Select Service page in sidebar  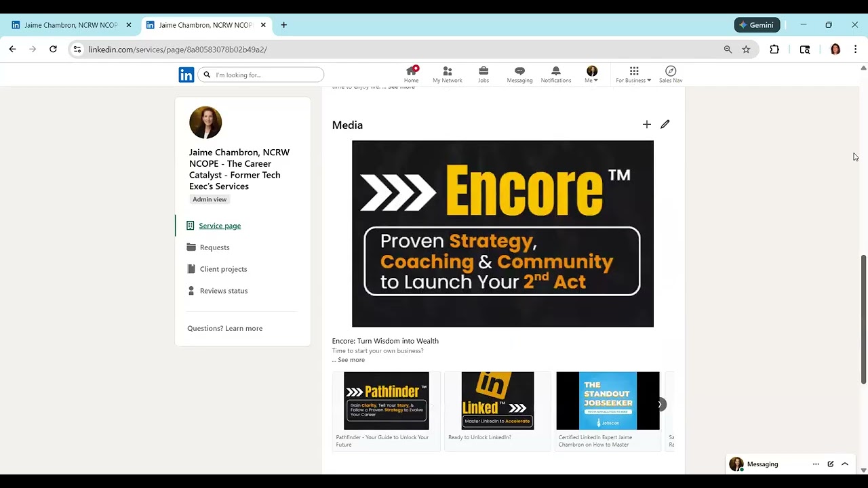[220, 226]
